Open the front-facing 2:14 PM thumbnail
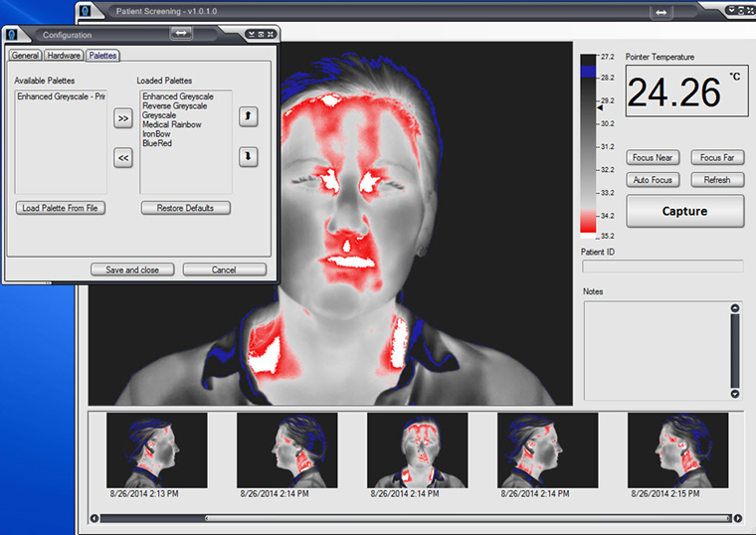Viewport: 756px width, 535px height. 418,450
